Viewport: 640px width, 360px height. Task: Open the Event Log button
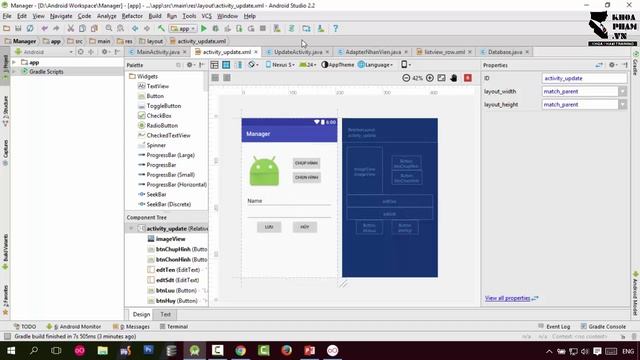coord(554,327)
